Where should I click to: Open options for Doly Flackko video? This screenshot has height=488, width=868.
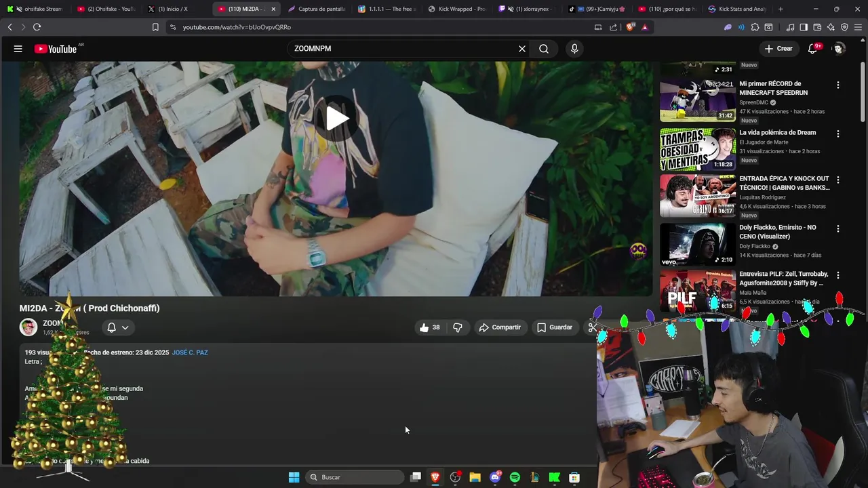coord(838,229)
